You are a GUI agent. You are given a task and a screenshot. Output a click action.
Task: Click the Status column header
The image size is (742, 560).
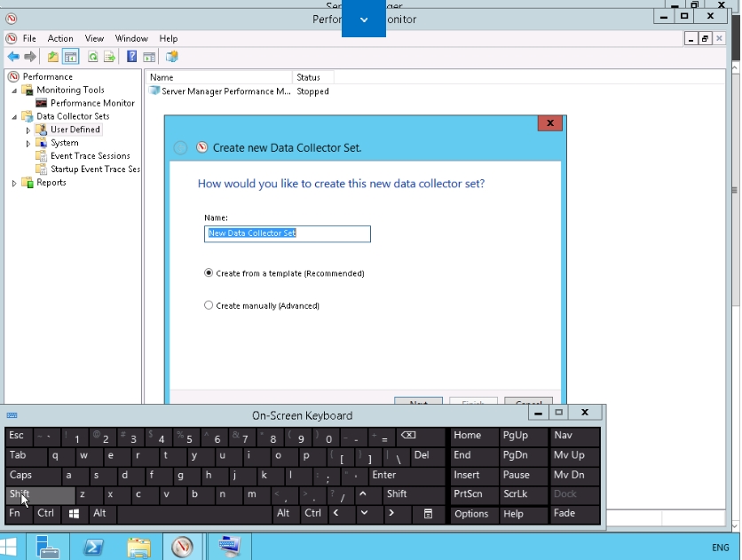pyautogui.click(x=312, y=77)
